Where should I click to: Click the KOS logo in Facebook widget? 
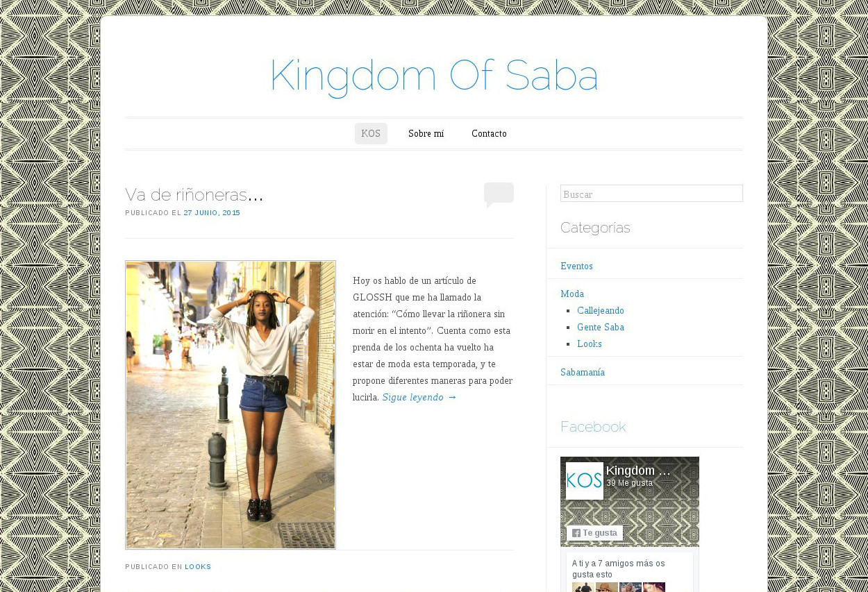(x=584, y=480)
